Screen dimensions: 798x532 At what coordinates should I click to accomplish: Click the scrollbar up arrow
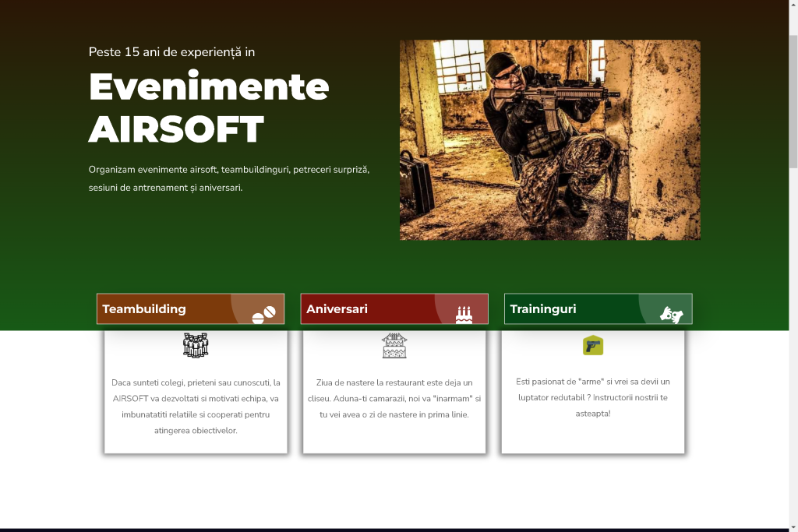point(793,5)
